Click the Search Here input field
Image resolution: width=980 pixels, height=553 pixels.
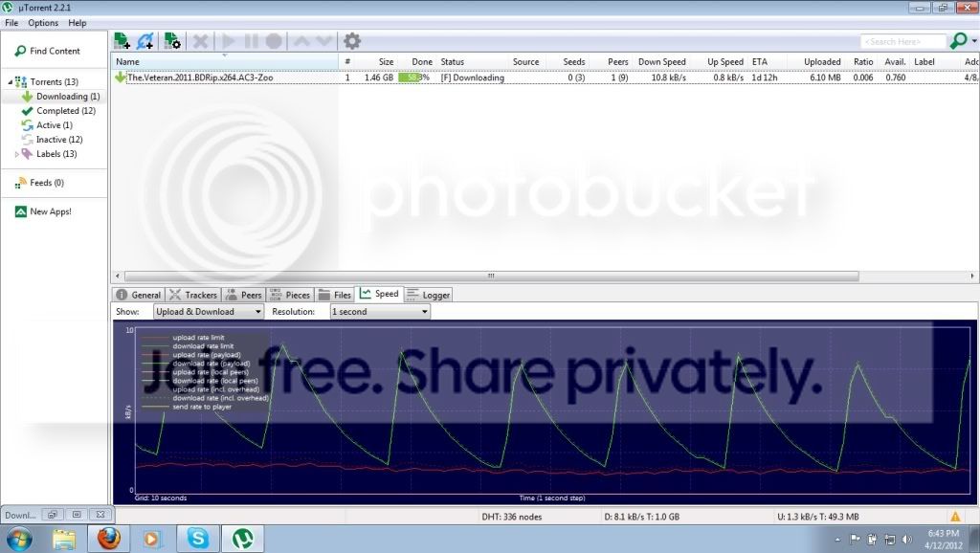coord(903,41)
